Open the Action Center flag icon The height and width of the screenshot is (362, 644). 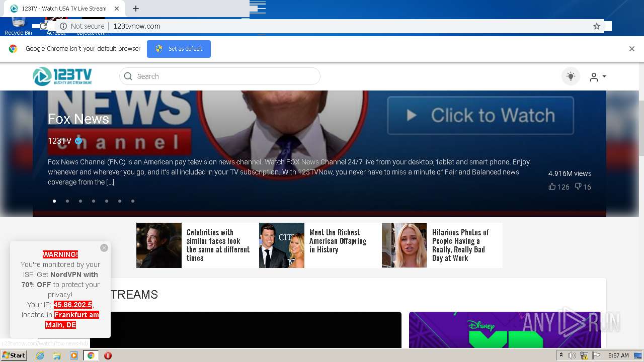coord(596,355)
